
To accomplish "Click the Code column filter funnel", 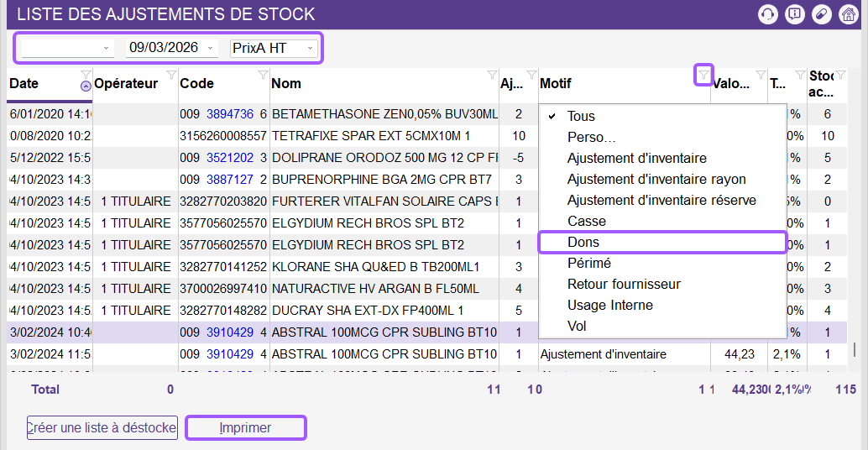I will (263, 75).
